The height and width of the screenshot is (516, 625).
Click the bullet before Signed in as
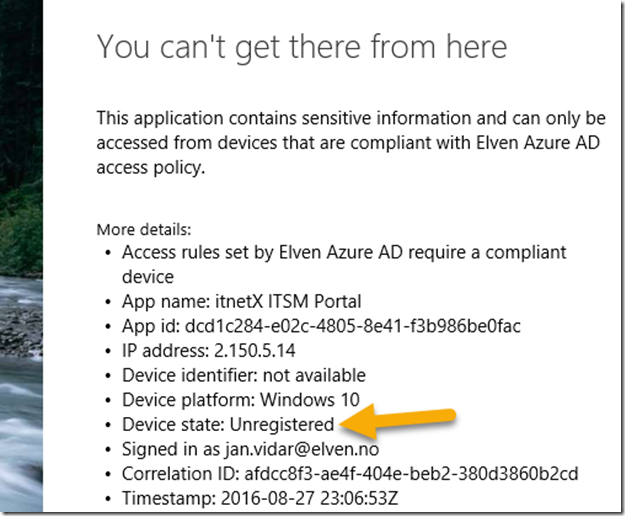(108, 450)
